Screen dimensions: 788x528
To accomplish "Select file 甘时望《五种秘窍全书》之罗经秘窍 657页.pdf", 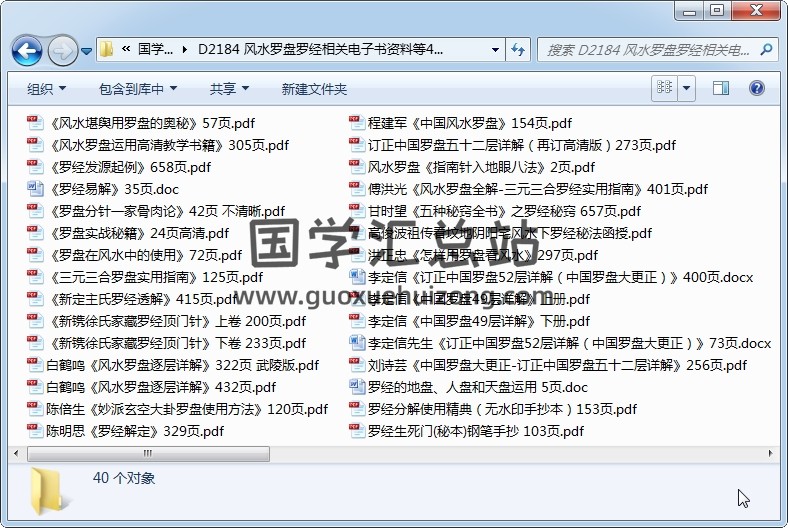I will click(x=495, y=212).
